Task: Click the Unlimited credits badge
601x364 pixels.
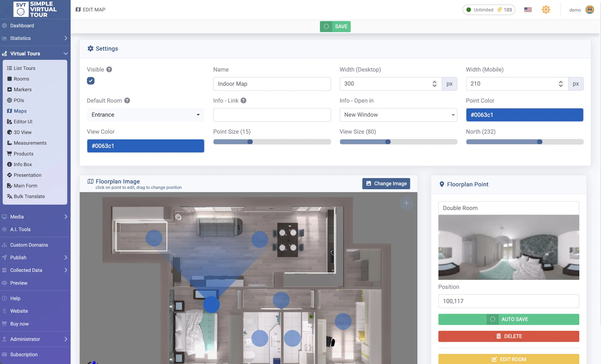Action: [x=489, y=10]
